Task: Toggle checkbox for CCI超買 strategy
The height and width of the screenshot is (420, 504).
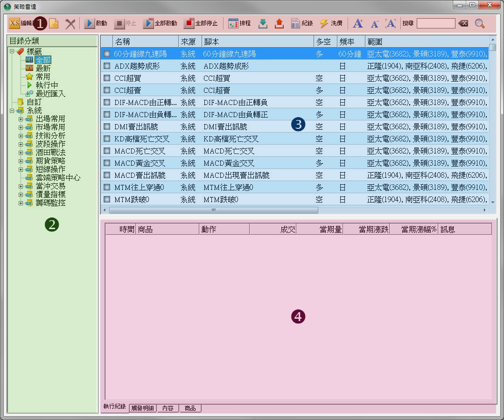Action: point(107,78)
